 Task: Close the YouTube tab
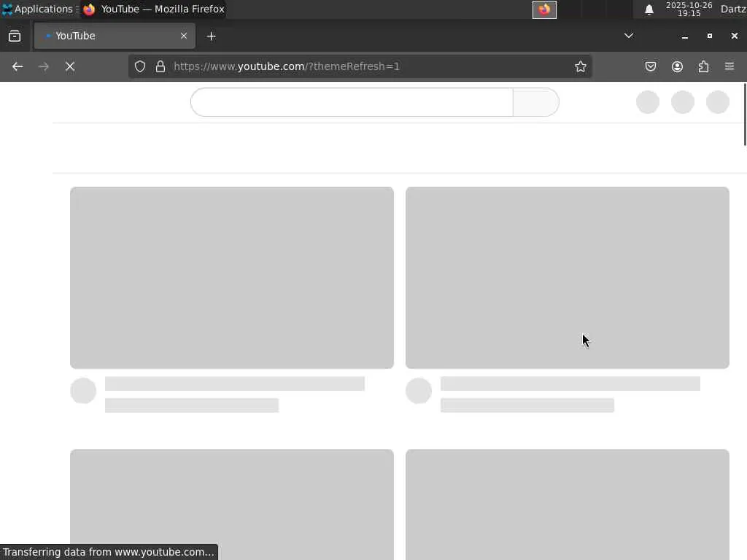(x=184, y=36)
